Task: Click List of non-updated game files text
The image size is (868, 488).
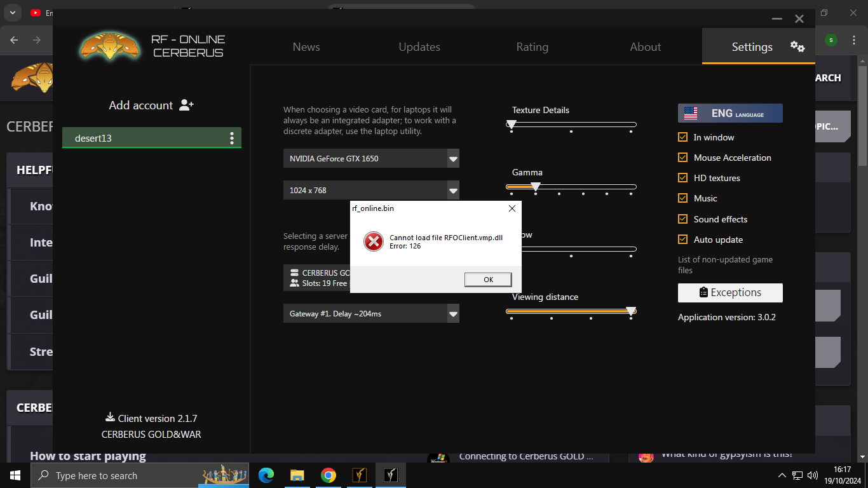Action: (x=725, y=265)
